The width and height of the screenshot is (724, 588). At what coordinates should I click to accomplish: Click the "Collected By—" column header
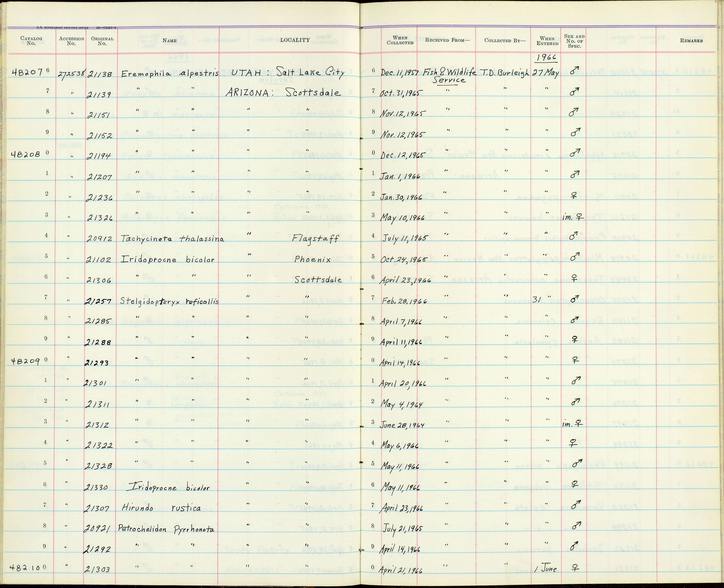click(x=505, y=40)
